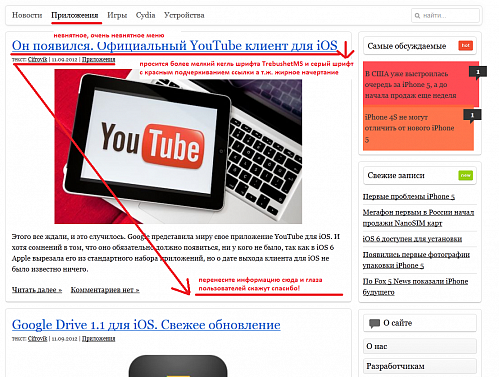Open the YouTube client for iOS headline
The height and width of the screenshot is (377, 499).
click(175, 46)
